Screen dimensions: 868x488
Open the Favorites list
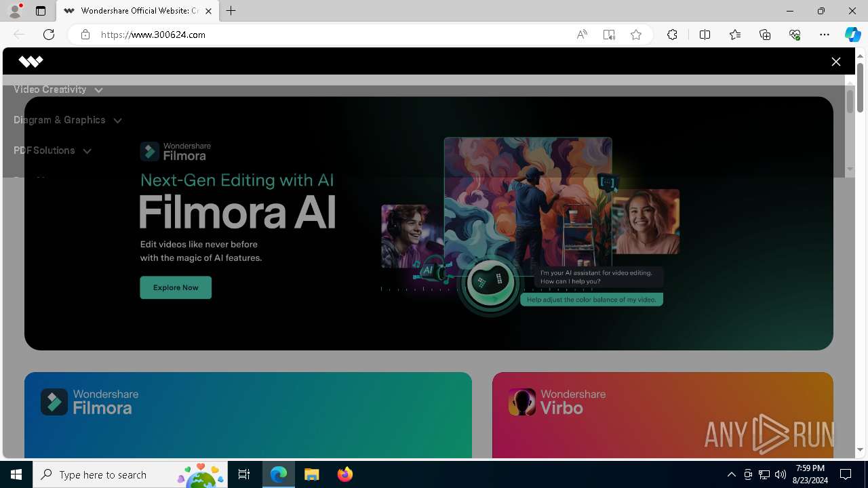tap(735, 35)
